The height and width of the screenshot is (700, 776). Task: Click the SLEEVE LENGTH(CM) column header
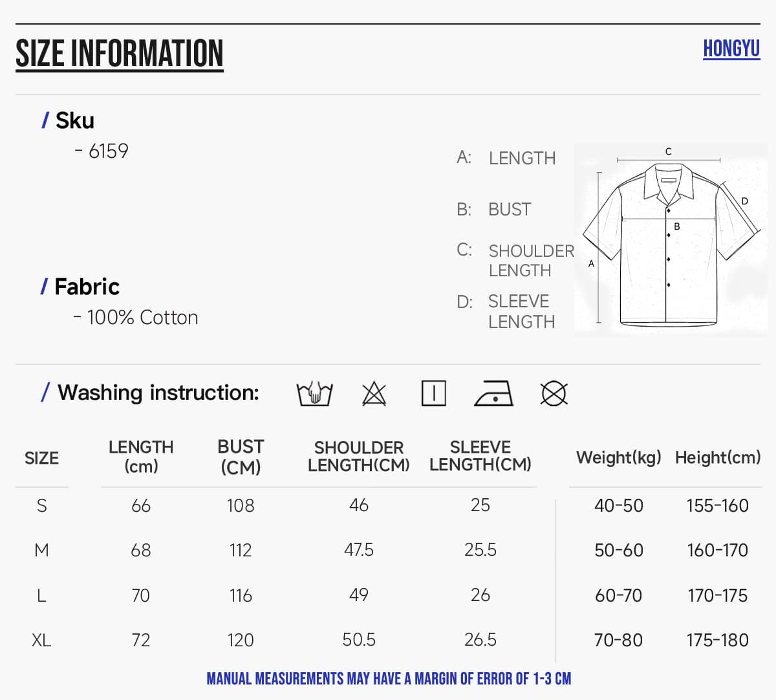point(480,456)
